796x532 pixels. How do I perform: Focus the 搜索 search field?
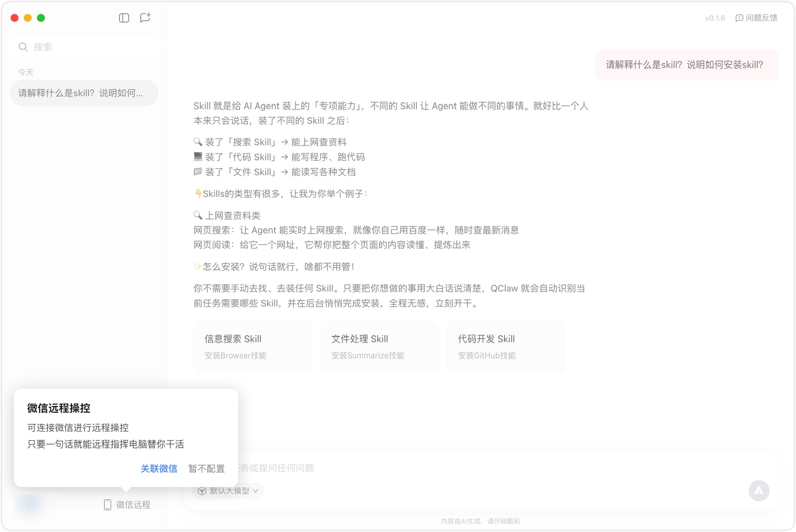tap(92, 47)
